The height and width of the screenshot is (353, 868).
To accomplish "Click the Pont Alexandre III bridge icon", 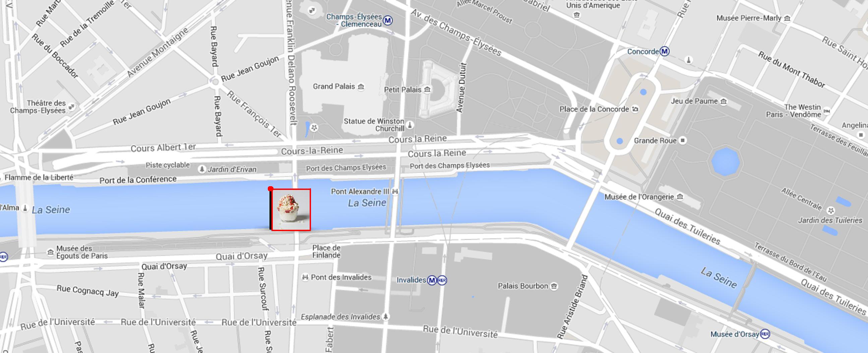I will click(395, 192).
